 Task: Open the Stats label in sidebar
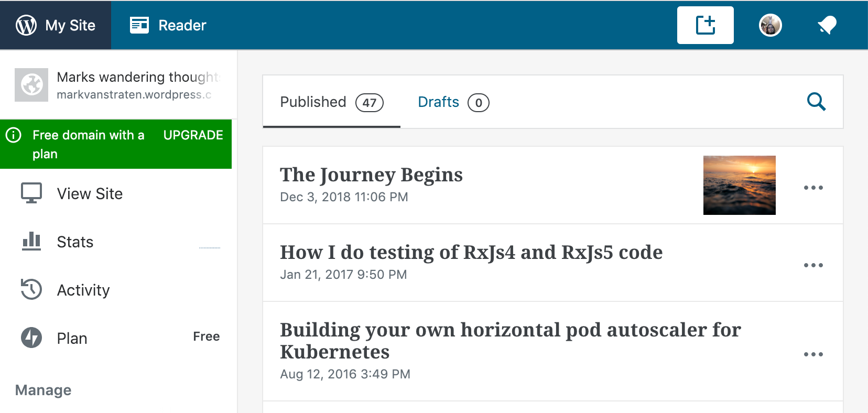(x=75, y=242)
